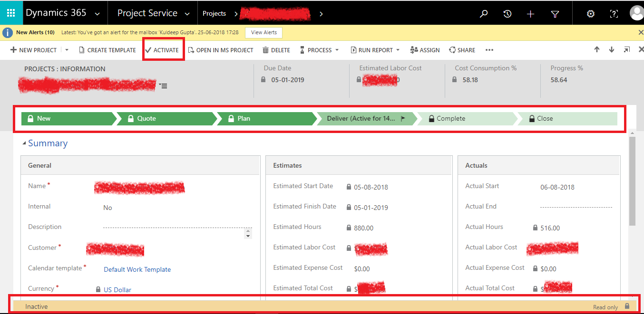
Task: Click Estimated Expense Cost $0.00 value
Action: point(362,269)
